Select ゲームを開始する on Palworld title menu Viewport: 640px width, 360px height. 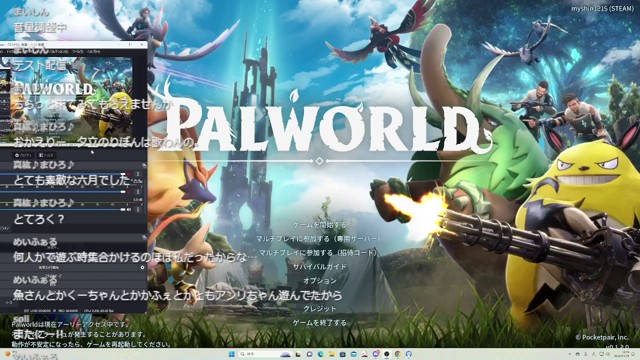[320, 224]
